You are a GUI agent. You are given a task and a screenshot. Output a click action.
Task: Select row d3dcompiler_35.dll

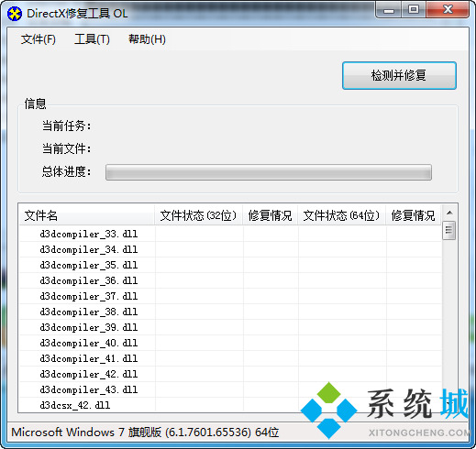[x=230, y=265]
